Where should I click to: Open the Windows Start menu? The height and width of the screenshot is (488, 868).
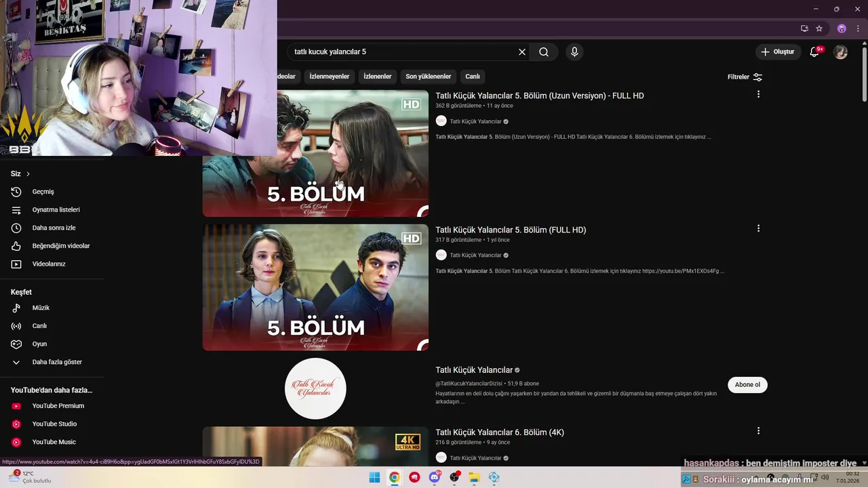(x=374, y=477)
